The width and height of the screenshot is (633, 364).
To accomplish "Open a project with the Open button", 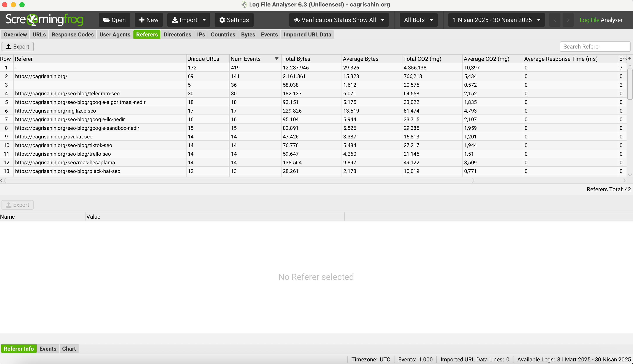I will (114, 20).
